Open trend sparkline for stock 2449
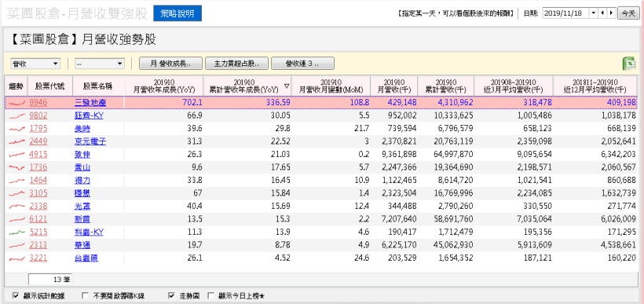Image resolution: width=644 pixels, height=304 pixels. click(x=16, y=141)
